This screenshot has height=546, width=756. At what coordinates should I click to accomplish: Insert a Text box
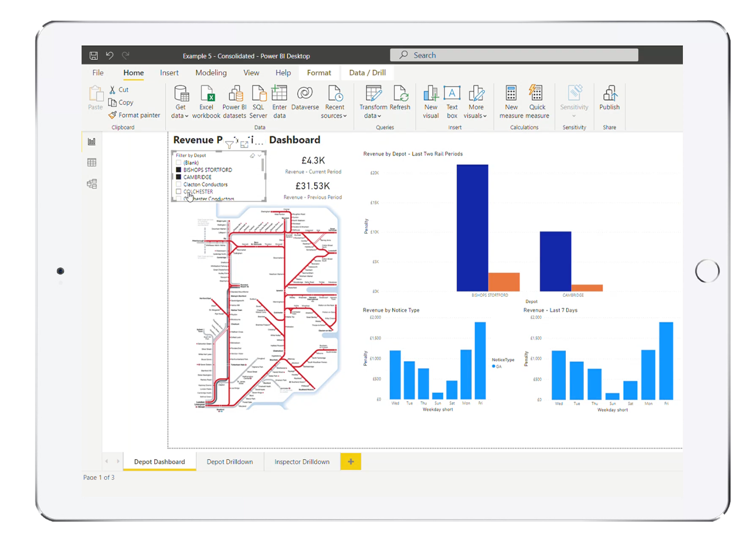pos(452,94)
